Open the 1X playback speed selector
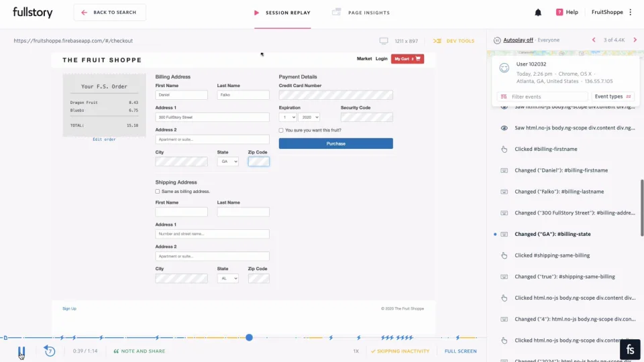This screenshot has width=644, height=362. 356,351
